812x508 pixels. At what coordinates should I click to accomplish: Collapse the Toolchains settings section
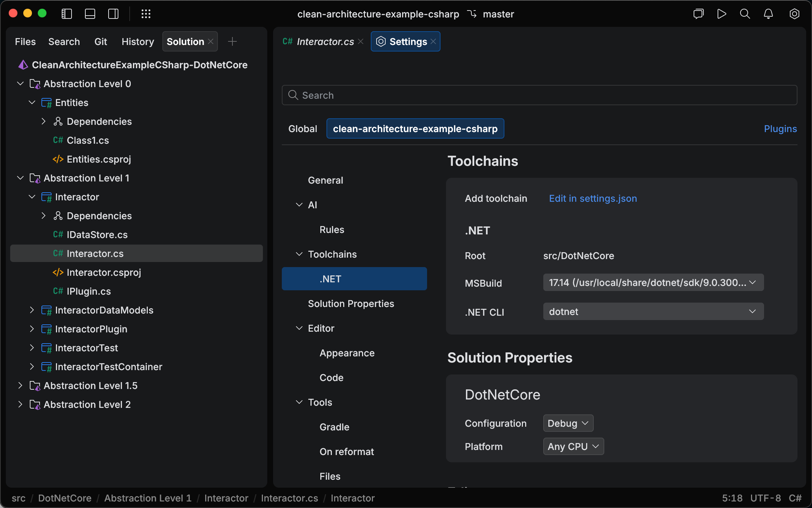point(299,254)
